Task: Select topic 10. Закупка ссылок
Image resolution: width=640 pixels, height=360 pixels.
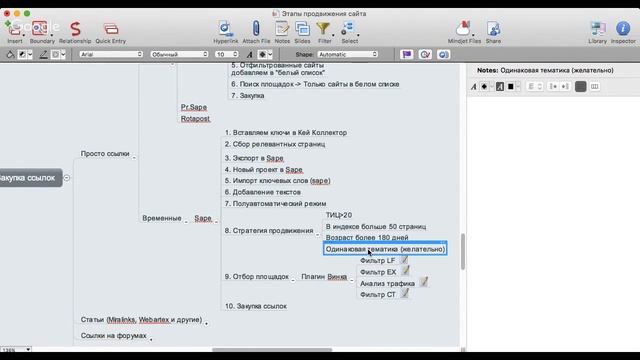Action: (256, 306)
